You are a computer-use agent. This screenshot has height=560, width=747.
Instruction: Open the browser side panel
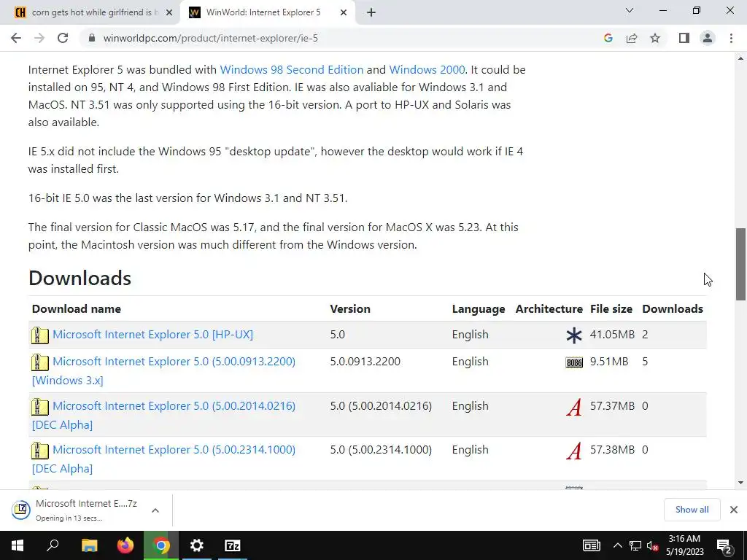684,38
